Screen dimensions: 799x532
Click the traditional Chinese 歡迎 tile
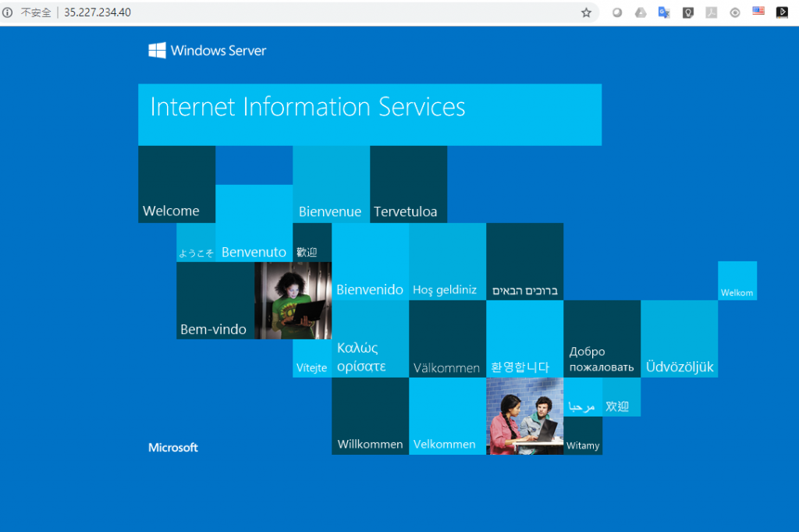tap(312, 243)
